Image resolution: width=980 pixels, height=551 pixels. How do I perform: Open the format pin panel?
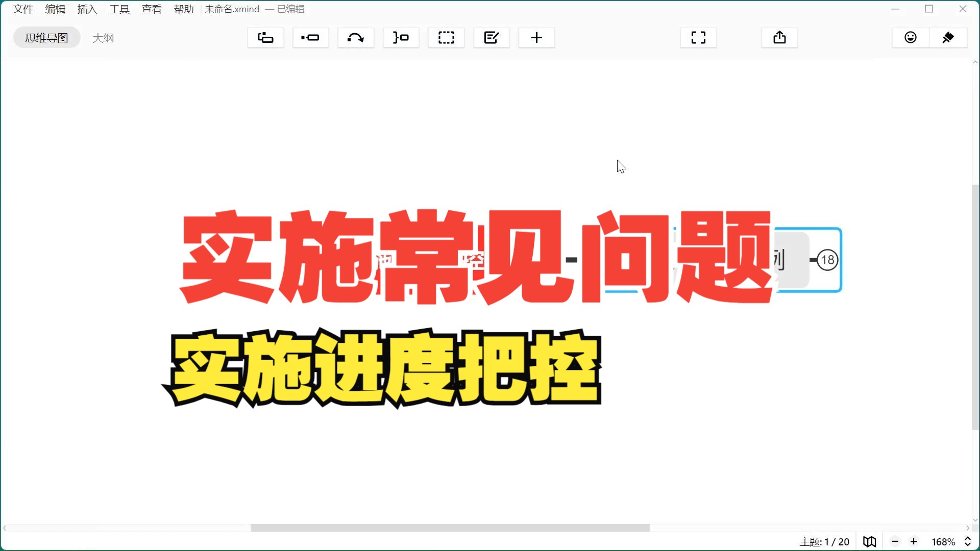click(948, 38)
